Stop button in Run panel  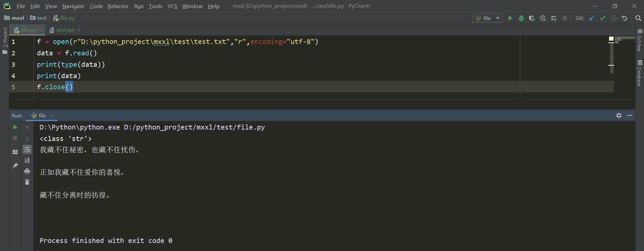(15, 138)
